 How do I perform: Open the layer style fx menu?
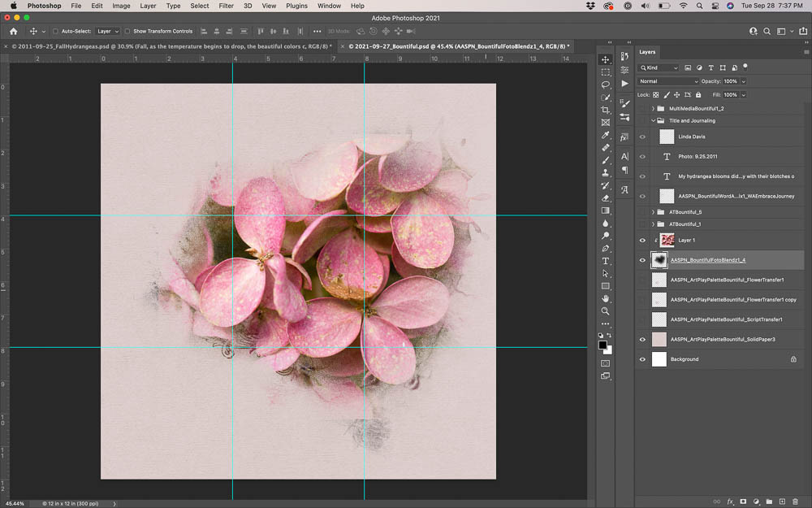pos(730,501)
